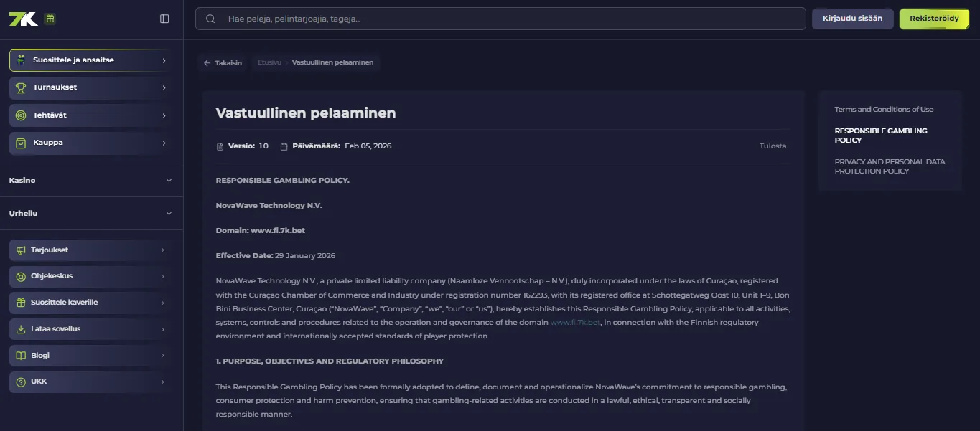
Task: Click the search magnifier icon
Action: pos(210,19)
